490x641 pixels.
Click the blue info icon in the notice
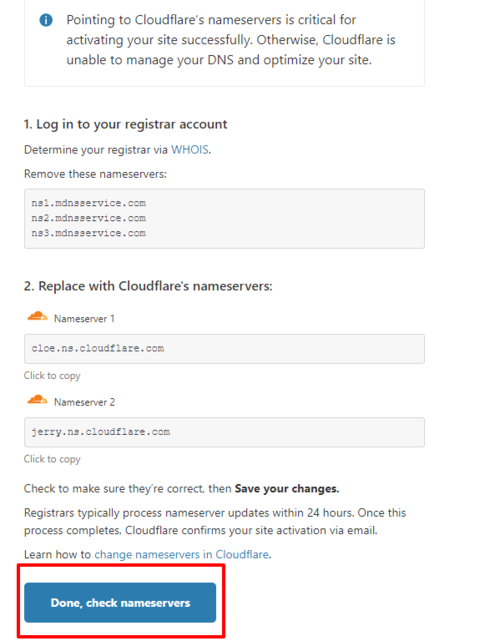click(46, 20)
